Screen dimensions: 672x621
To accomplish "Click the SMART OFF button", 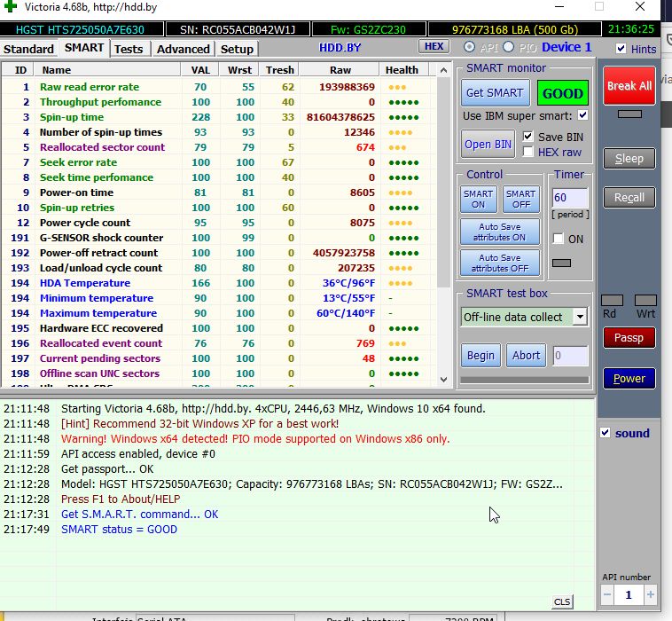I will [520, 199].
